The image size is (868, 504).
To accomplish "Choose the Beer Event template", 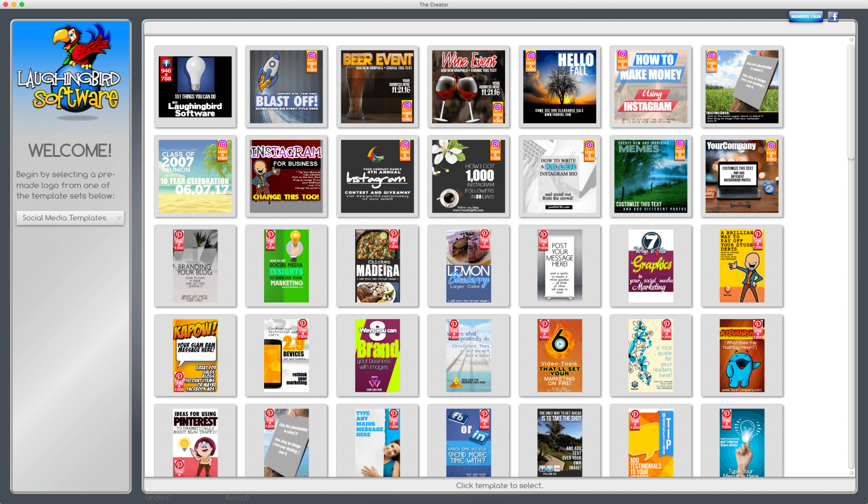I will click(377, 87).
